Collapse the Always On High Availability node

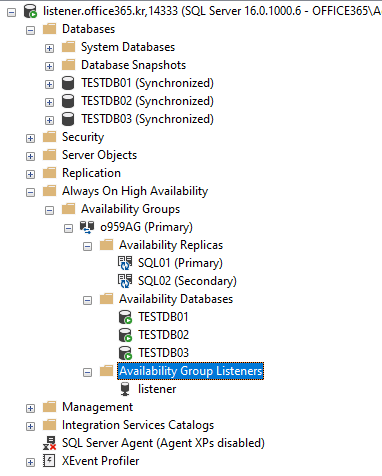click(x=30, y=193)
